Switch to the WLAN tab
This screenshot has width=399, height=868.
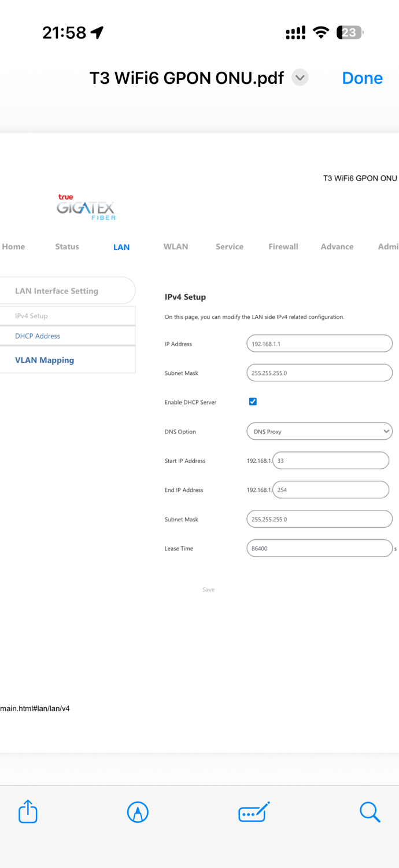point(176,247)
